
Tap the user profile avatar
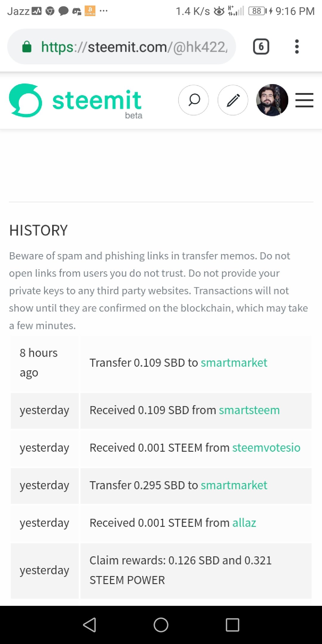(272, 100)
